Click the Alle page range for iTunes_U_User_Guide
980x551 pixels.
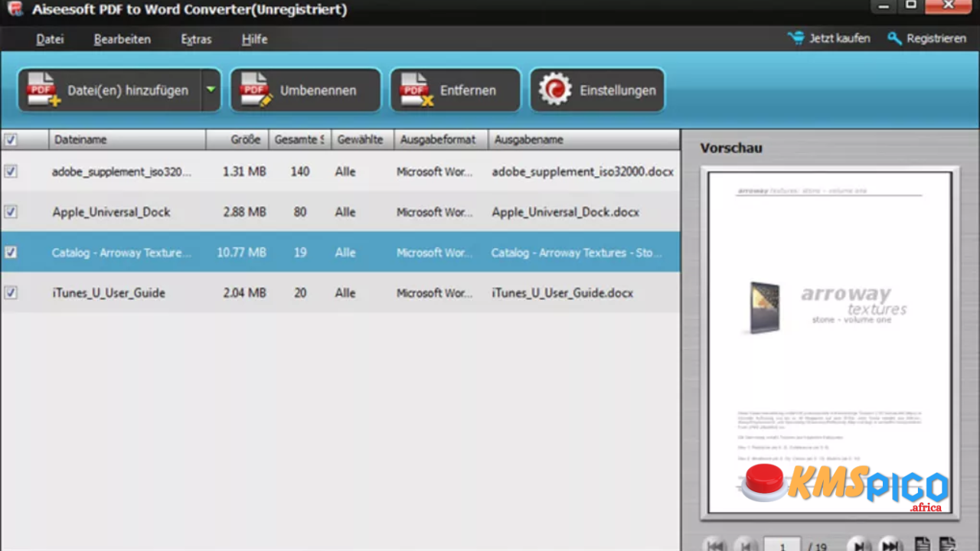pos(345,292)
